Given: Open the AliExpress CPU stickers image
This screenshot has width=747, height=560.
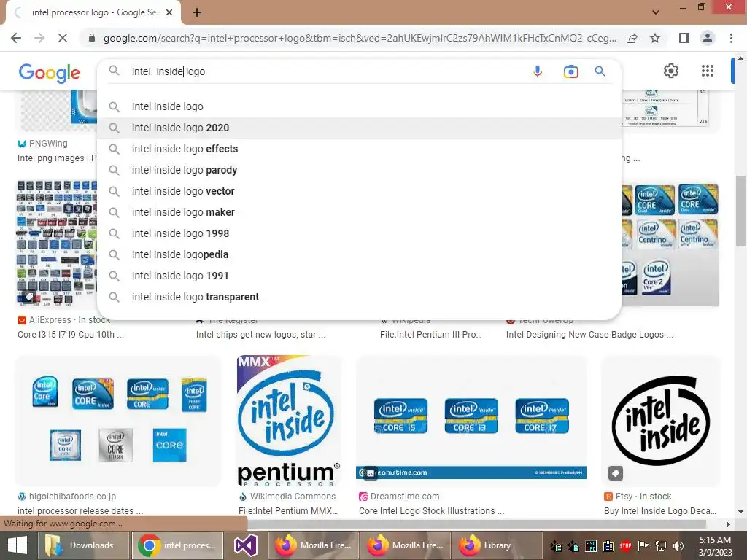Looking at the screenshot, I should [56, 243].
